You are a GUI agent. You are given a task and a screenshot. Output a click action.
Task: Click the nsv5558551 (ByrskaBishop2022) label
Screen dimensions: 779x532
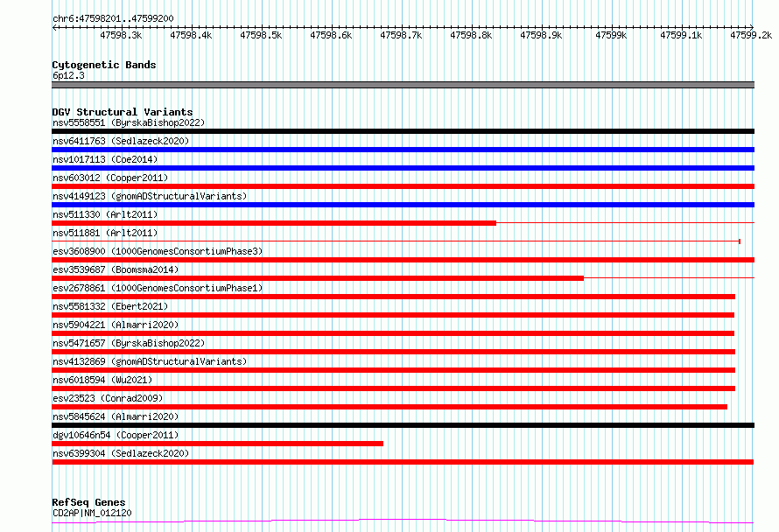(129, 122)
